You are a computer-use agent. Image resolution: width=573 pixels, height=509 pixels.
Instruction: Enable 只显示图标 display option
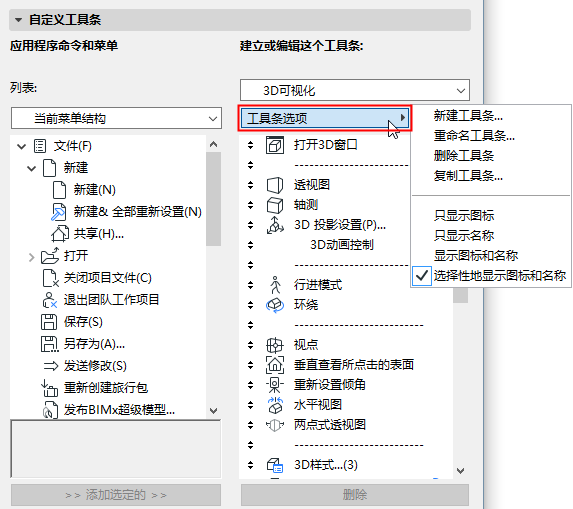pyautogui.click(x=464, y=216)
